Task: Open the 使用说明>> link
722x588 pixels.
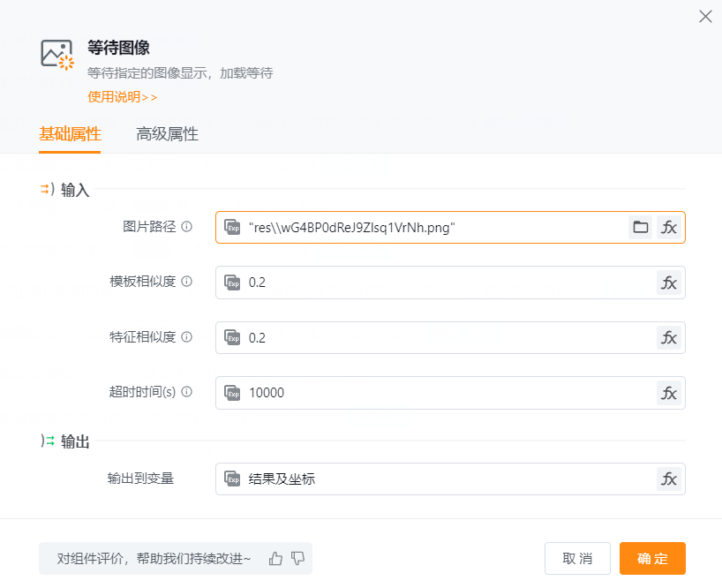Action: coord(122,97)
